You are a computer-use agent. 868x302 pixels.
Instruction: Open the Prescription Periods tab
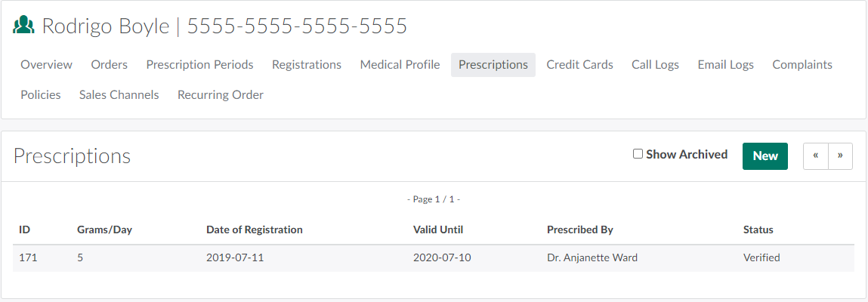coord(200,65)
